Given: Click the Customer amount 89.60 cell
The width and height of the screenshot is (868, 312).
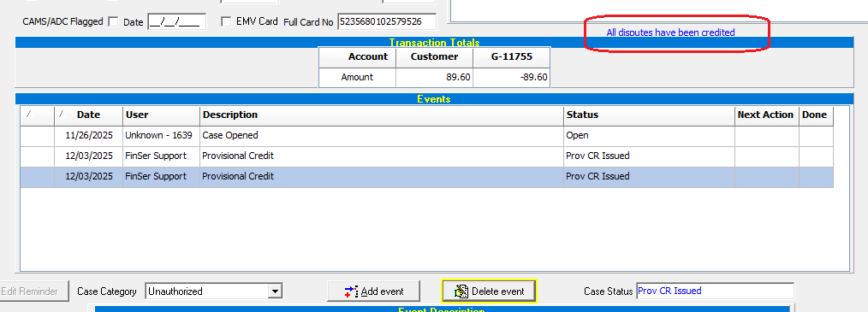Looking at the screenshot, I should [x=435, y=78].
